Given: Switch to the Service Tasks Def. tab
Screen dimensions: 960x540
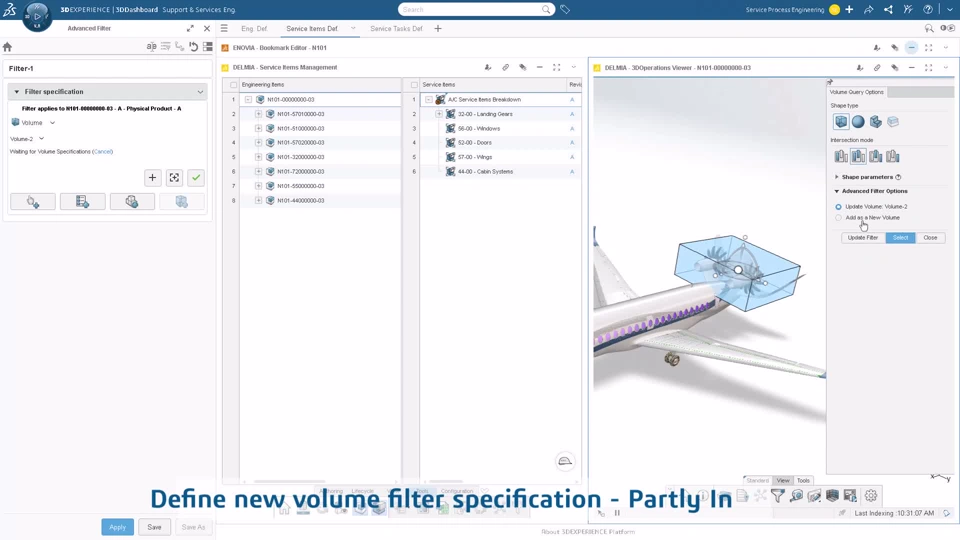Looking at the screenshot, I should tap(396, 29).
